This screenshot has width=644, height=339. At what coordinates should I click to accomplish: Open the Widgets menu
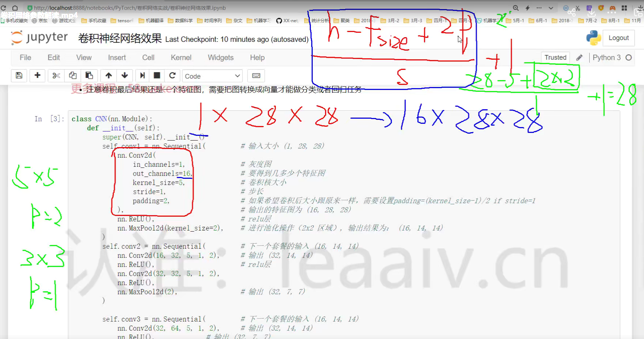tap(220, 58)
